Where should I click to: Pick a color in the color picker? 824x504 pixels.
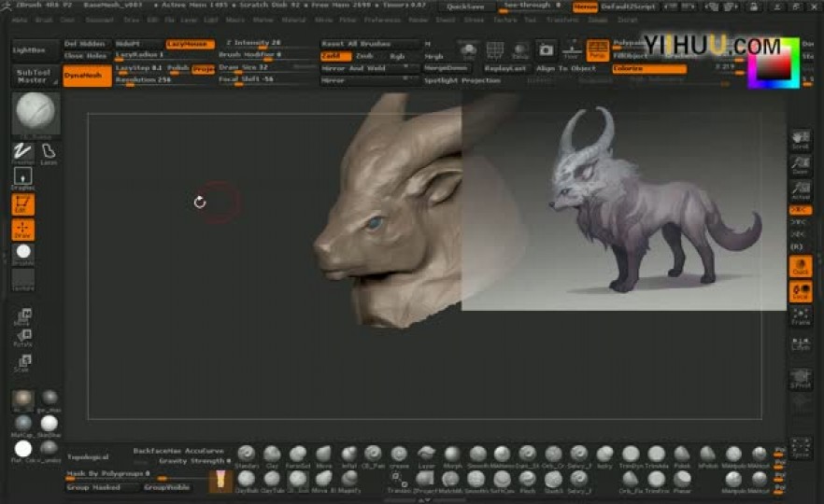click(773, 63)
